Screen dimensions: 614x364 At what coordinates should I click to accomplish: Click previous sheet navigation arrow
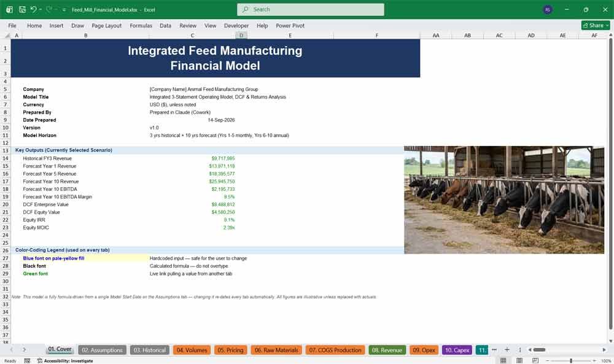pyautogui.click(x=11, y=350)
